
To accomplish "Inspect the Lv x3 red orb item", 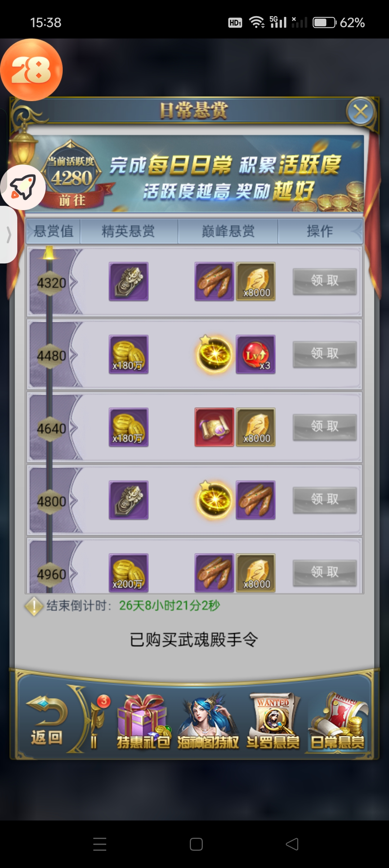I will [x=256, y=354].
